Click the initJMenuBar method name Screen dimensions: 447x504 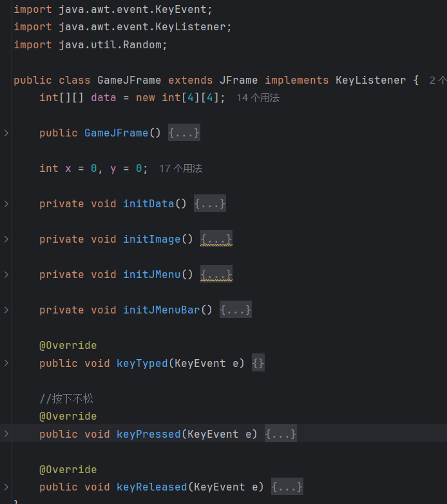(162, 310)
